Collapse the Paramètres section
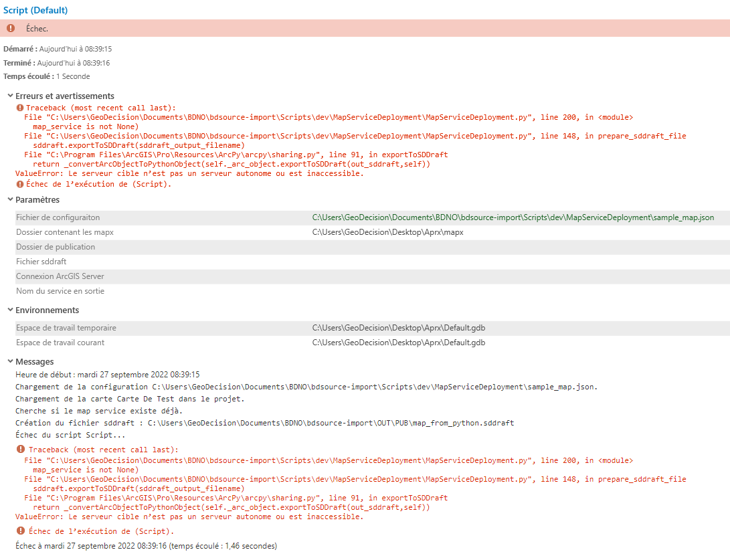The image size is (730, 560). click(9, 201)
